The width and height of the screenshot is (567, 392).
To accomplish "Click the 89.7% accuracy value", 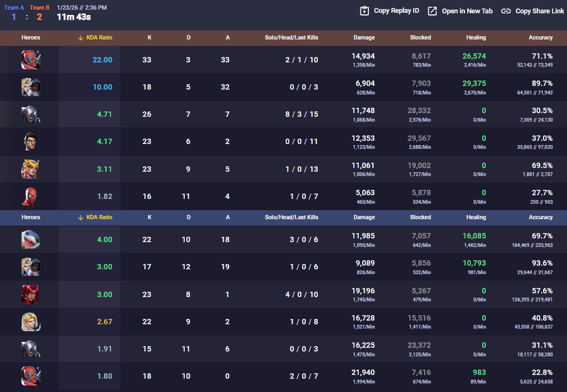I will (x=542, y=83).
